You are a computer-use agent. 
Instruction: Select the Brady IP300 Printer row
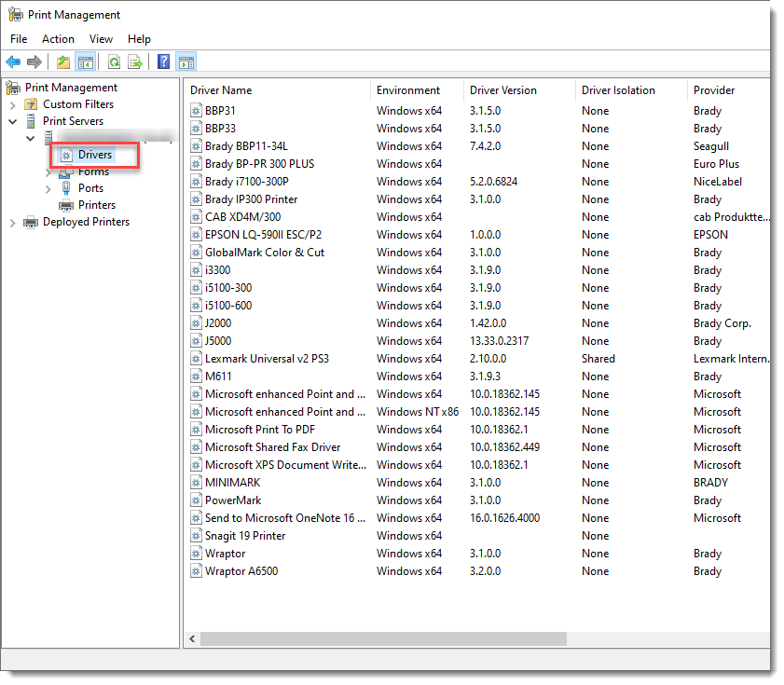point(477,199)
